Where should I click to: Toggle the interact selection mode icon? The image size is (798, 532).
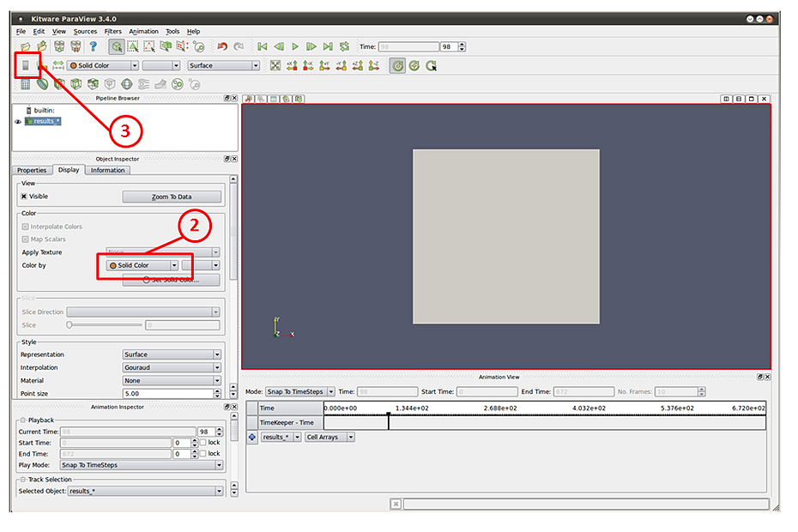click(x=117, y=47)
